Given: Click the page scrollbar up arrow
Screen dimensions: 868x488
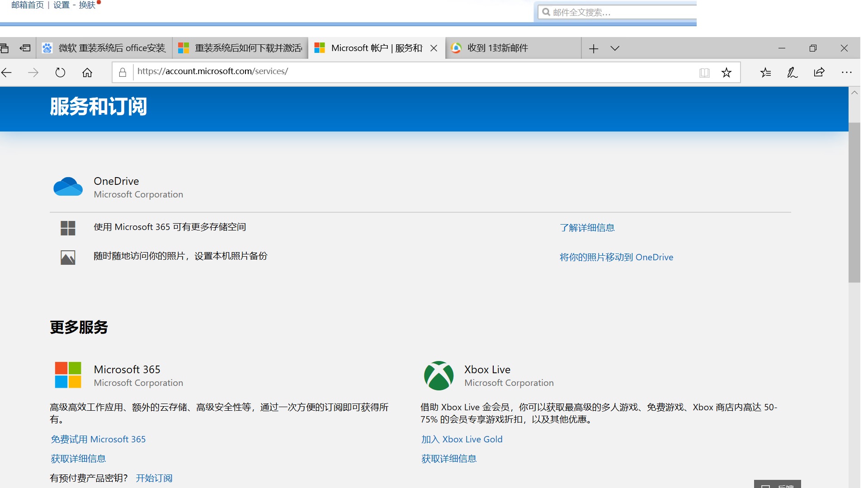Looking at the screenshot, I should 854,93.
